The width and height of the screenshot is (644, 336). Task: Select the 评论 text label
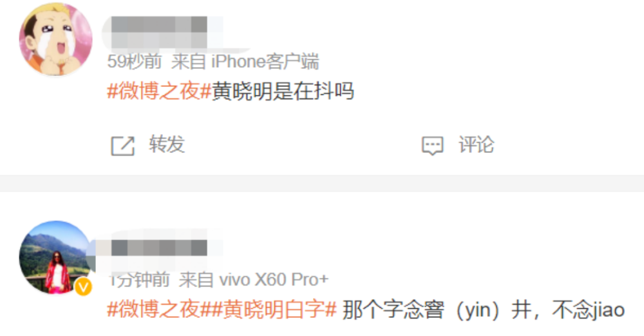[476, 144]
